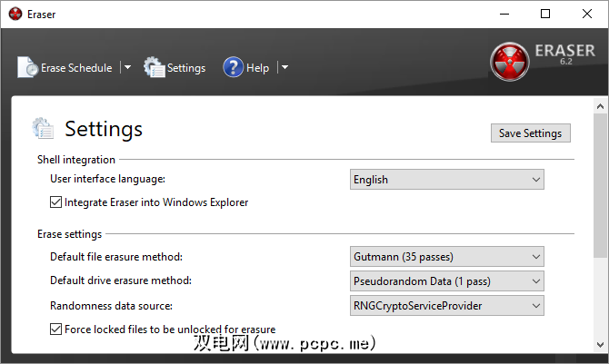This screenshot has height=364, width=609.
Task: Click the vertical scrollbar thumb
Action: coord(600,185)
